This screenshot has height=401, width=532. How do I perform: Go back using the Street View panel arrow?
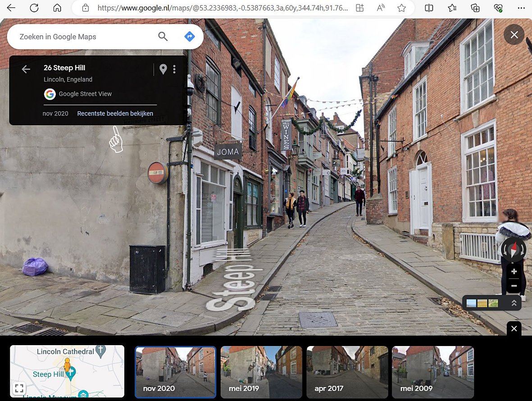pos(26,69)
